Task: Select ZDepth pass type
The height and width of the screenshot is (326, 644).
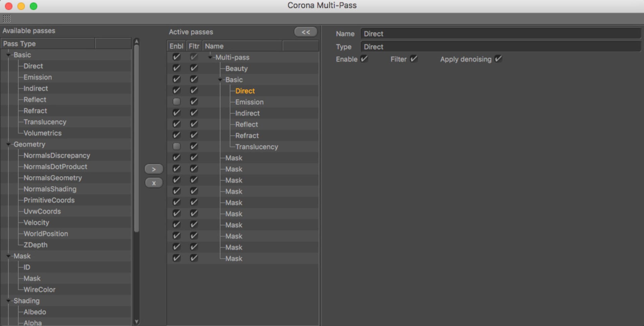Action: [x=36, y=245]
